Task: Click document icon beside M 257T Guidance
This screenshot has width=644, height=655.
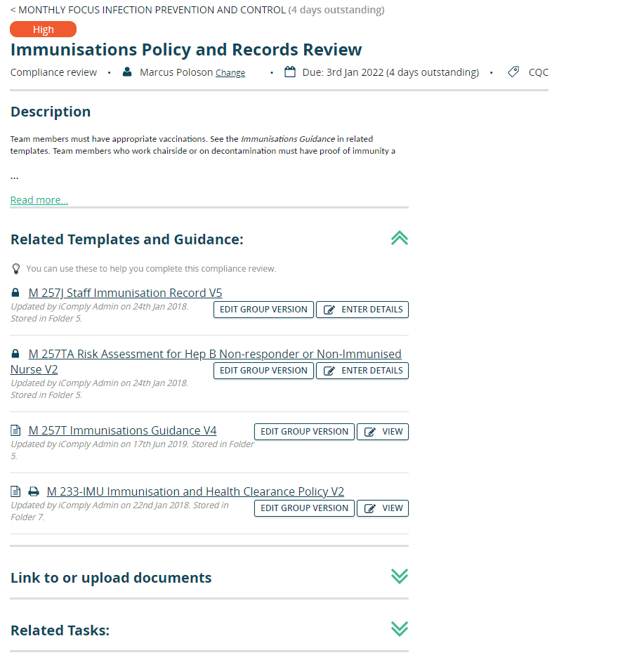Action: point(15,430)
